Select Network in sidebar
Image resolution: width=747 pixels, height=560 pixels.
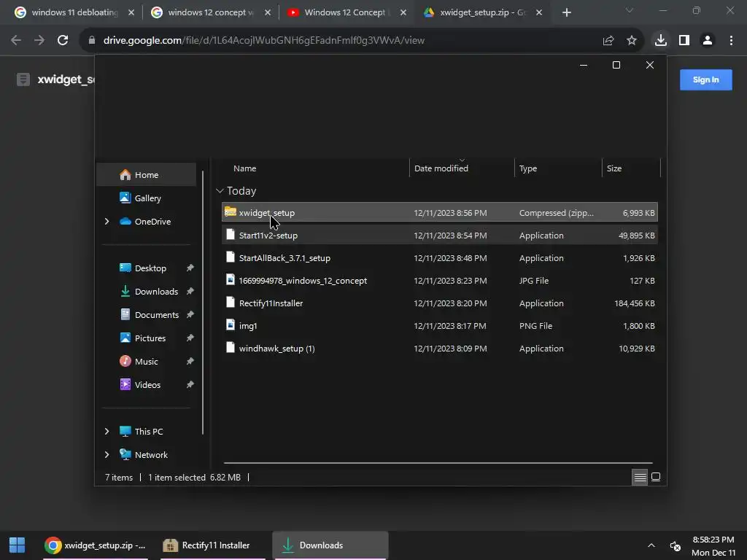pyautogui.click(x=150, y=455)
